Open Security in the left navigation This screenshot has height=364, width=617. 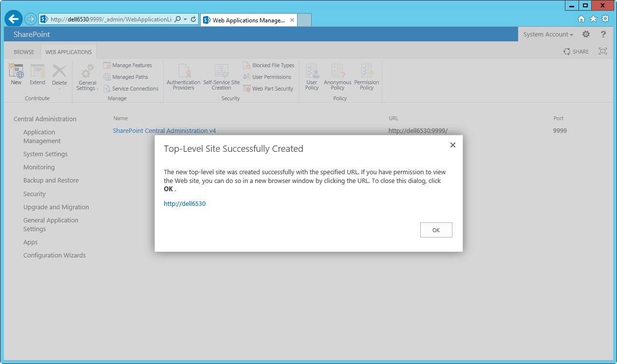click(35, 194)
